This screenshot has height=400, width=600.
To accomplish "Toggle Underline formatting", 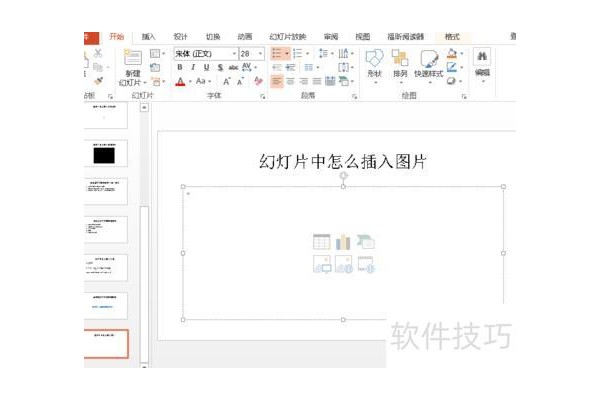I will pyautogui.click(x=207, y=67).
